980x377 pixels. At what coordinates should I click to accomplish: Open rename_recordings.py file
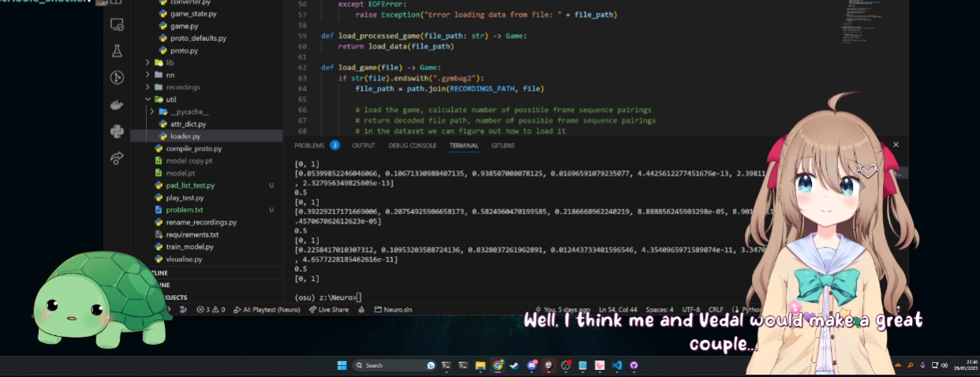(x=201, y=222)
